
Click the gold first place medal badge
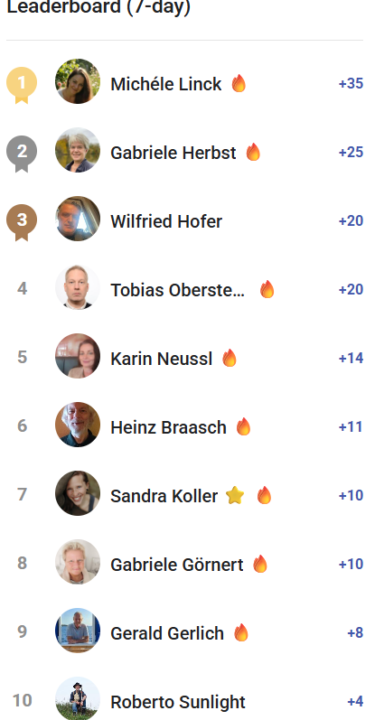[x=22, y=85]
